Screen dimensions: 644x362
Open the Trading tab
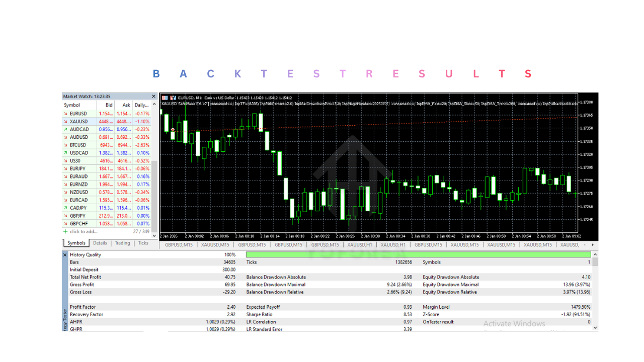point(122,243)
